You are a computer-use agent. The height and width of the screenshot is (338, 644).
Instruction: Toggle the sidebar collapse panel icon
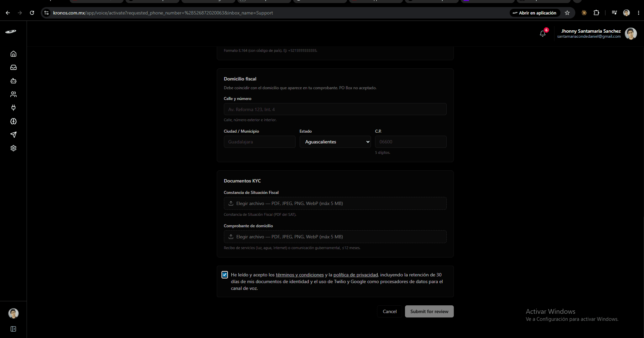13,329
